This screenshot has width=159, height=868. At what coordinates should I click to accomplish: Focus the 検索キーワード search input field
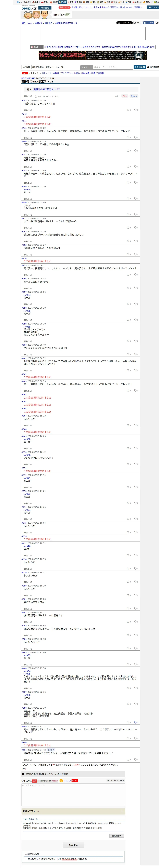(x=113, y=67)
